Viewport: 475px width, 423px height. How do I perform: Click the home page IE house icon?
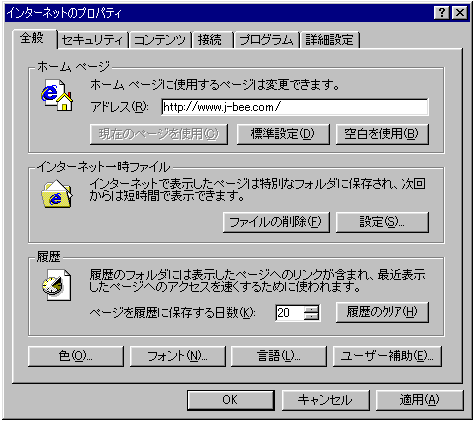57,95
